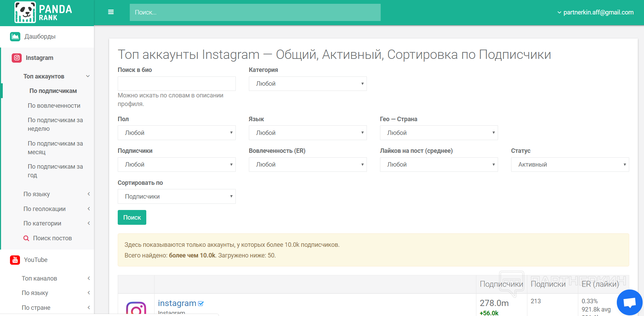
Task: Click the Подписчики column header
Action: (502, 284)
